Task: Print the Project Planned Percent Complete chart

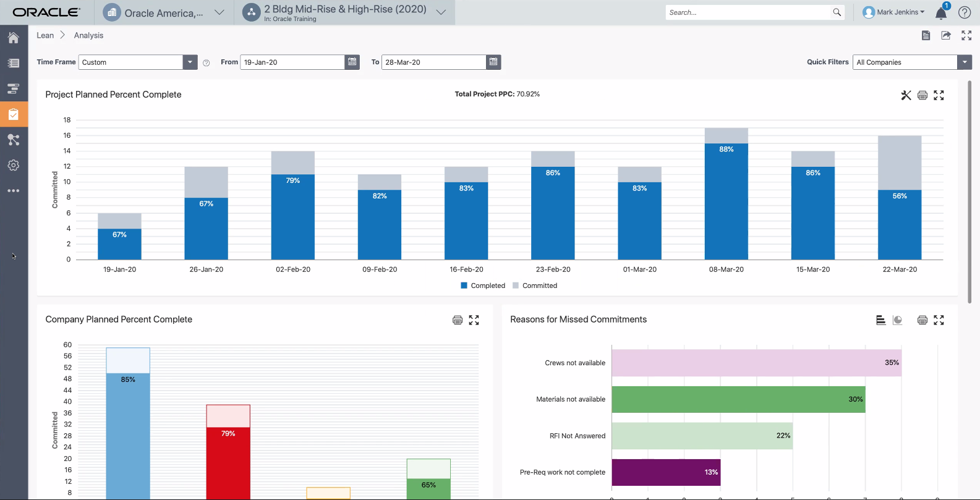Action: [922, 95]
